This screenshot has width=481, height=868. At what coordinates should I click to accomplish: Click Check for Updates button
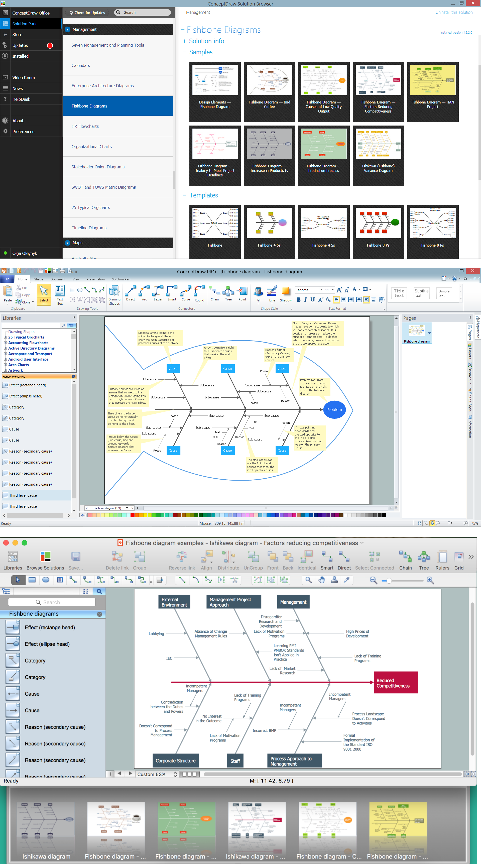click(x=87, y=13)
